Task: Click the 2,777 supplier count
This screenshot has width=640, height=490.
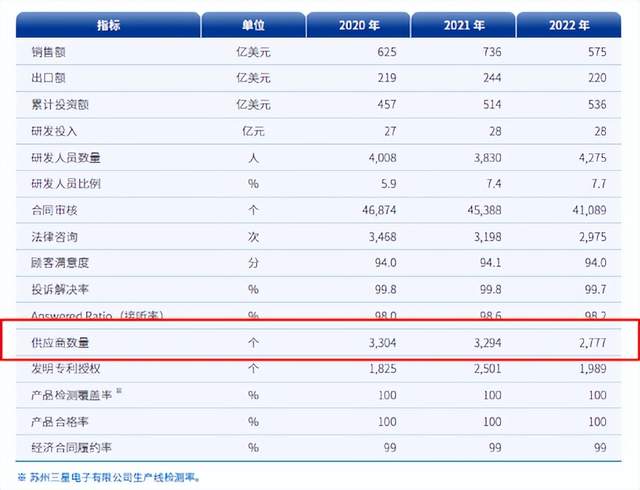Action: tap(593, 343)
